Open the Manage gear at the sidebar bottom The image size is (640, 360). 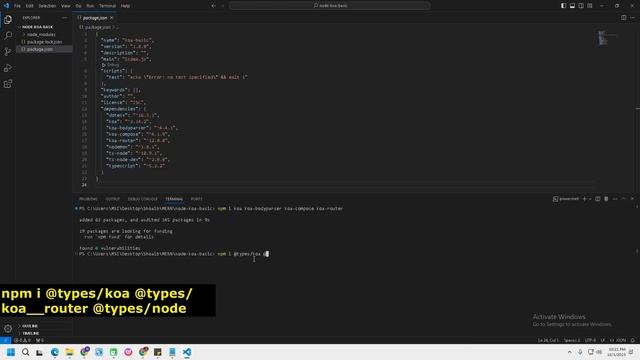pyautogui.click(x=8, y=329)
